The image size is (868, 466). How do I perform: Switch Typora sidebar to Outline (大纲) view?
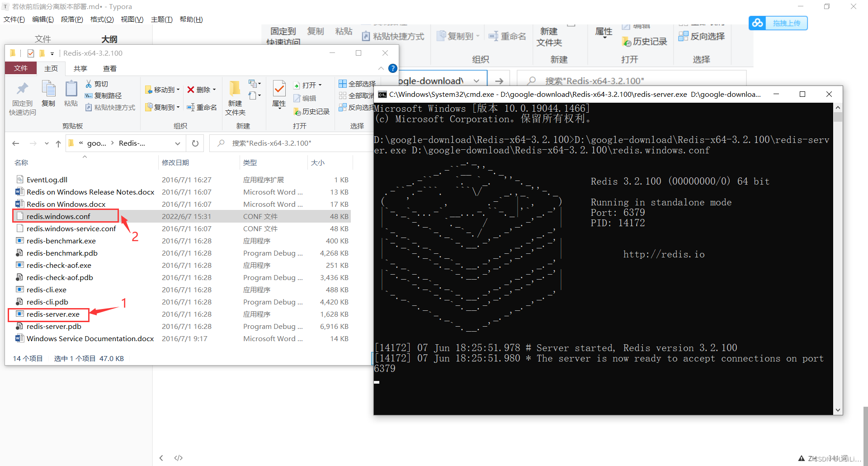pos(109,39)
